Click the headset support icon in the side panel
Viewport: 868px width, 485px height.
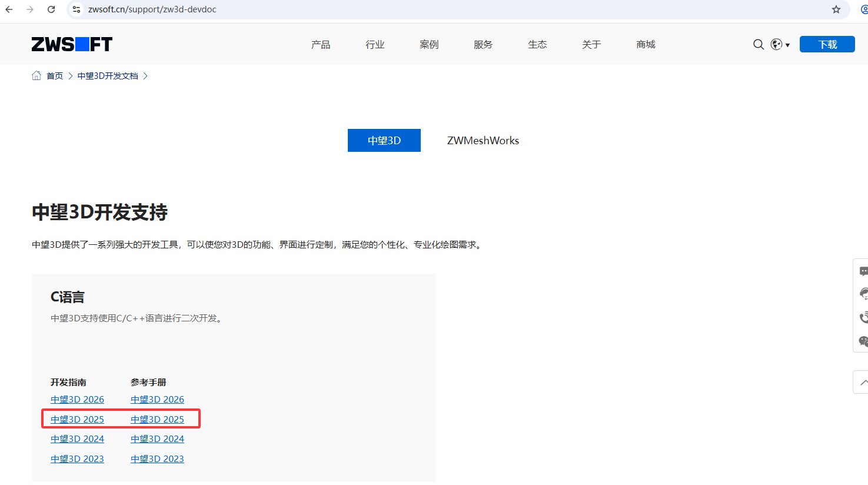pyautogui.click(x=863, y=294)
